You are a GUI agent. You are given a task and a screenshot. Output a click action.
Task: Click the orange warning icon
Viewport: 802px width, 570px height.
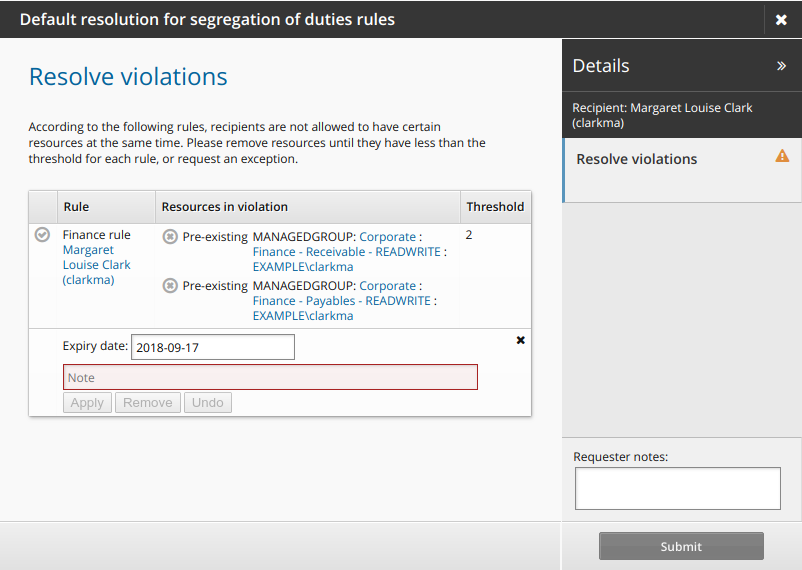[x=782, y=156]
